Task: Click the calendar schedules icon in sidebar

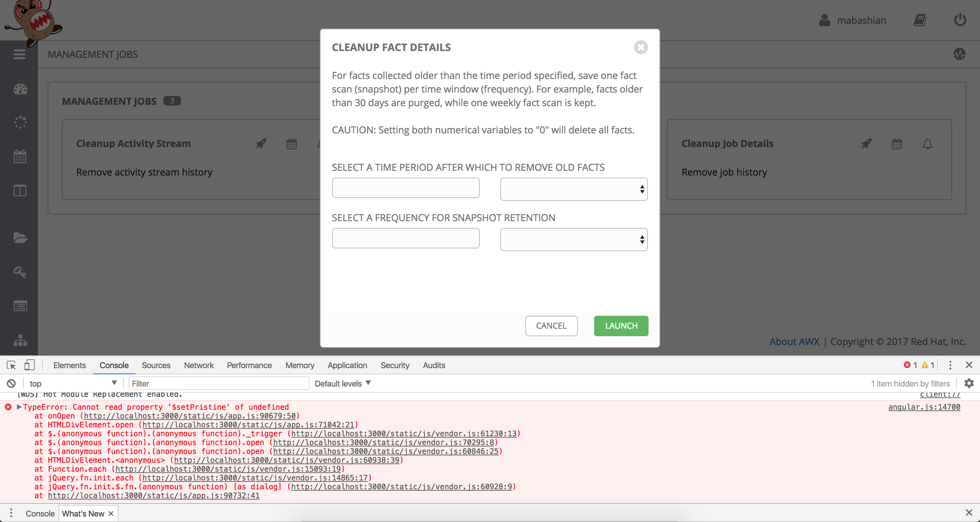Action: click(x=20, y=157)
